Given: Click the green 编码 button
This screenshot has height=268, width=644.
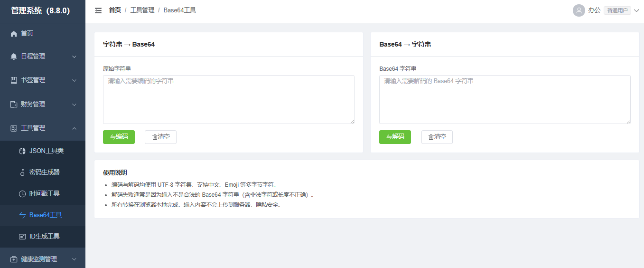Looking at the screenshot, I should (119, 137).
